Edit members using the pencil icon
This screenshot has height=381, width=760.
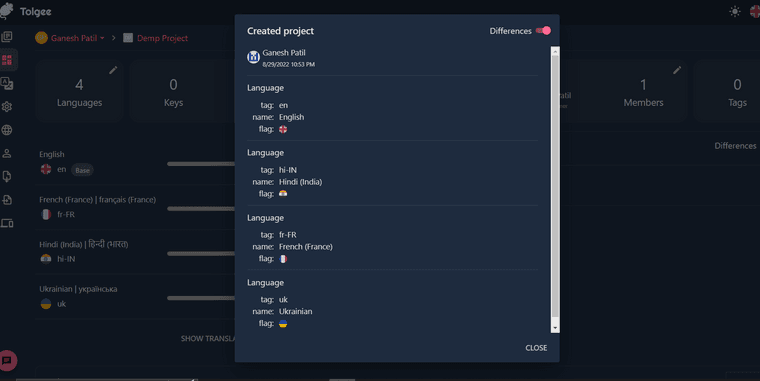[677, 70]
